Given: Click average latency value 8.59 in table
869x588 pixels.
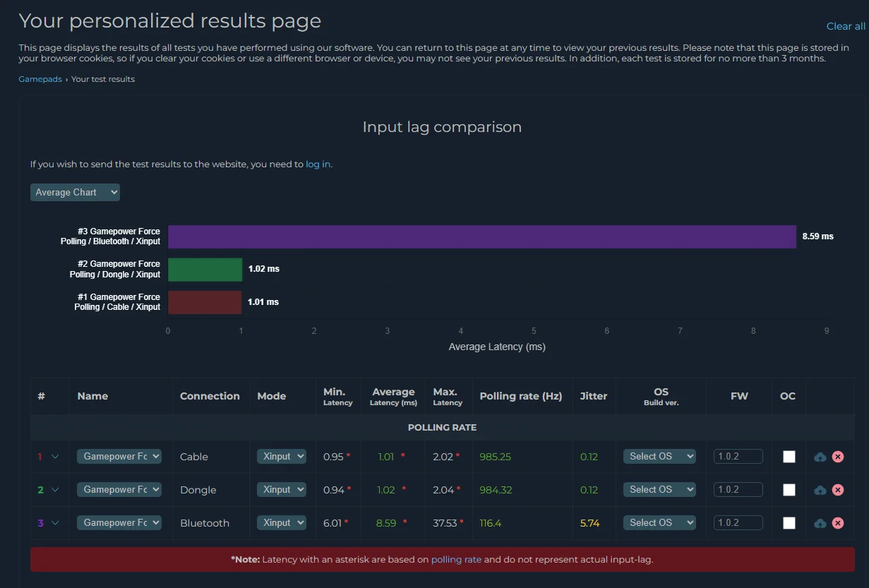Looking at the screenshot, I should tap(386, 523).
